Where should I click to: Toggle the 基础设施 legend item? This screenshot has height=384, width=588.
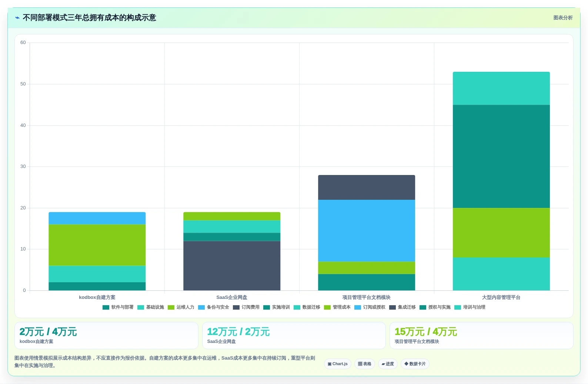tap(151, 307)
